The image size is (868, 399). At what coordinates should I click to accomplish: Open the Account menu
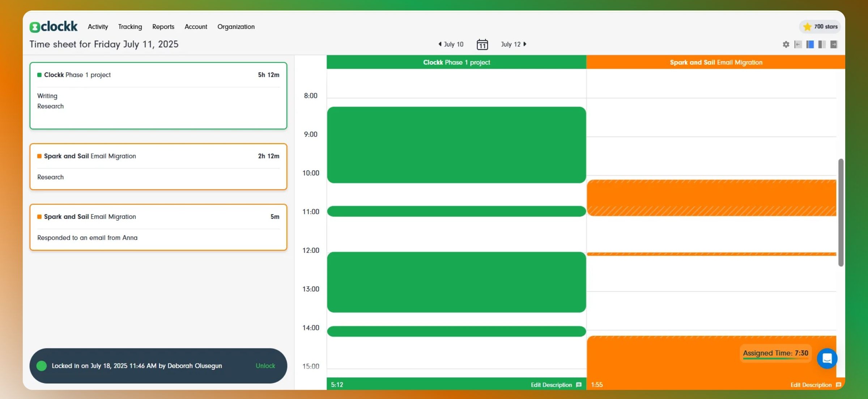point(196,26)
